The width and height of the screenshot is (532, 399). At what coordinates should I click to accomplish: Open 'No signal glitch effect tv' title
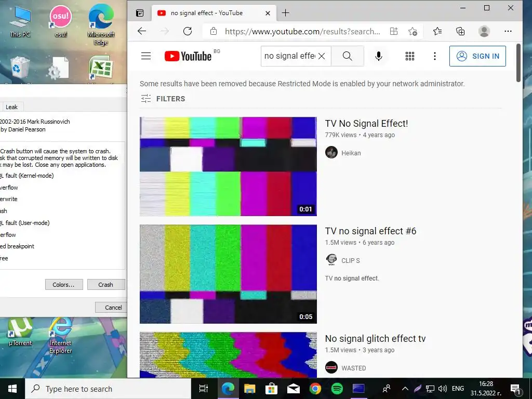(x=375, y=339)
